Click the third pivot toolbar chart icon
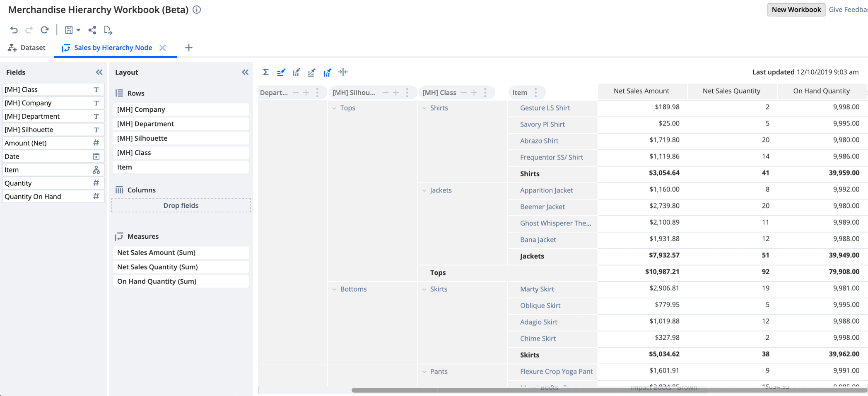Image resolution: width=868 pixels, height=396 pixels. (296, 72)
